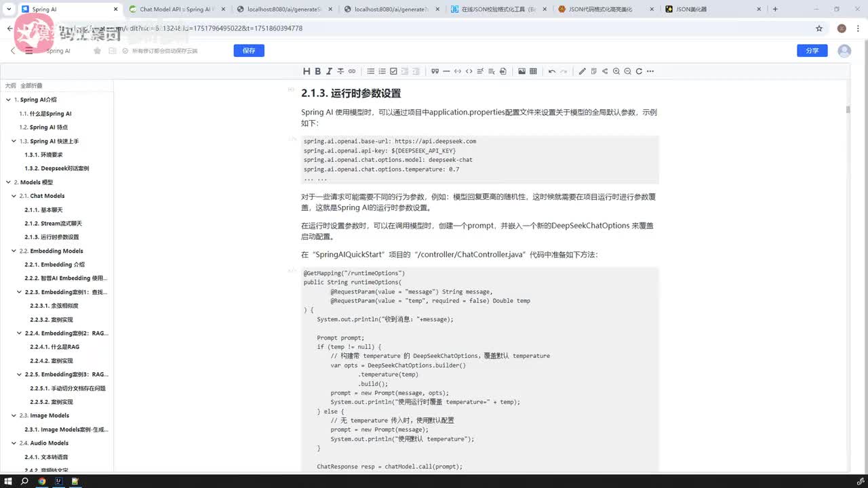Collapse the '2.2.5. Embedding案例3' node

[x=19, y=374]
